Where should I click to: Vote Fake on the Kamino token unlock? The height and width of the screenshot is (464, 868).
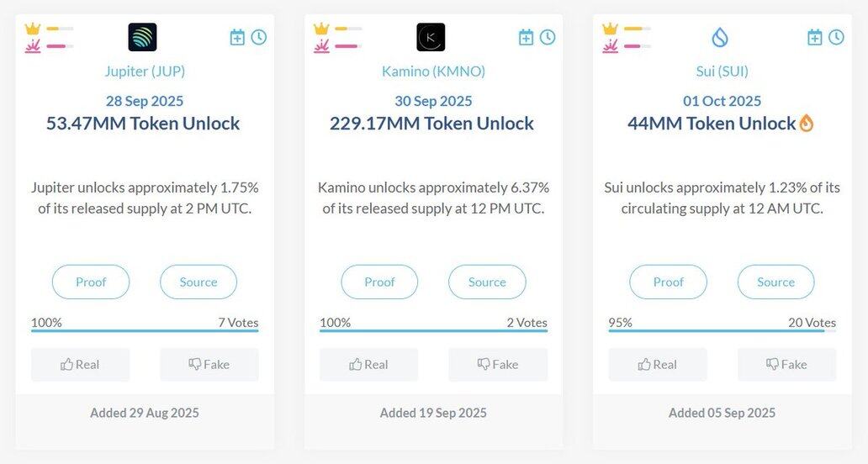(498, 365)
